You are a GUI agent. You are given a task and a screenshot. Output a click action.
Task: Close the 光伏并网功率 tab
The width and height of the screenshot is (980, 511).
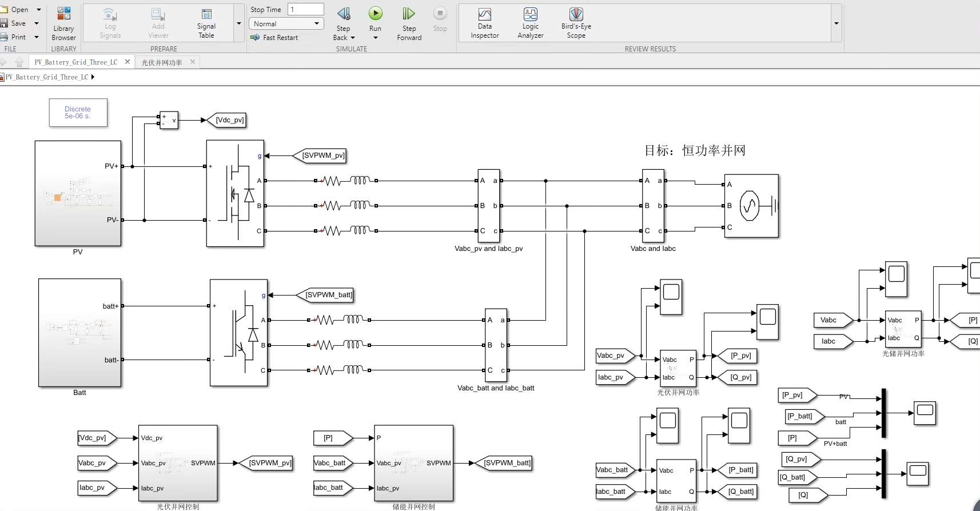pyautogui.click(x=193, y=62)
